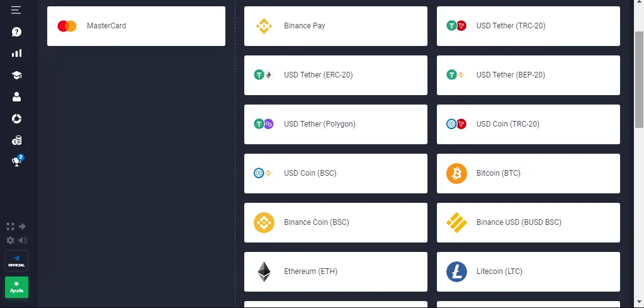Open trophy achievements with badge 2
This screenshot has height=308, width=644.
(x=17, y=161)
